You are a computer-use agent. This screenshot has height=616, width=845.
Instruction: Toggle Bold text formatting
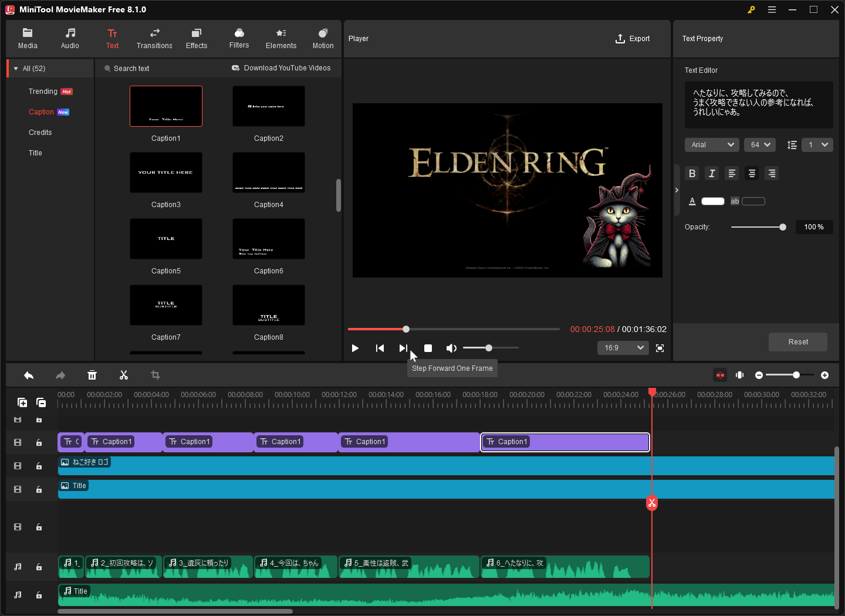692,174
